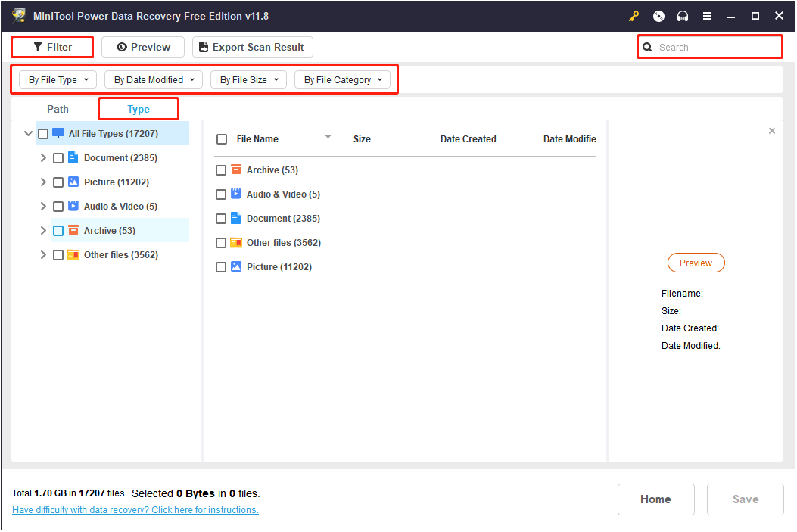
Task: Click the Date Modified column header
Action: 569,139
